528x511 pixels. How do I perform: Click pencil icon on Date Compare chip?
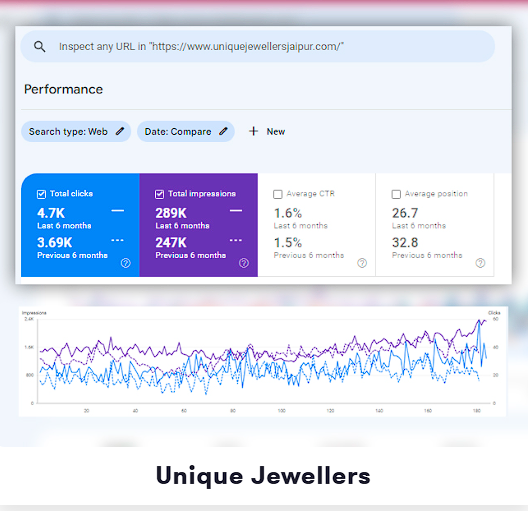(223, 131)
